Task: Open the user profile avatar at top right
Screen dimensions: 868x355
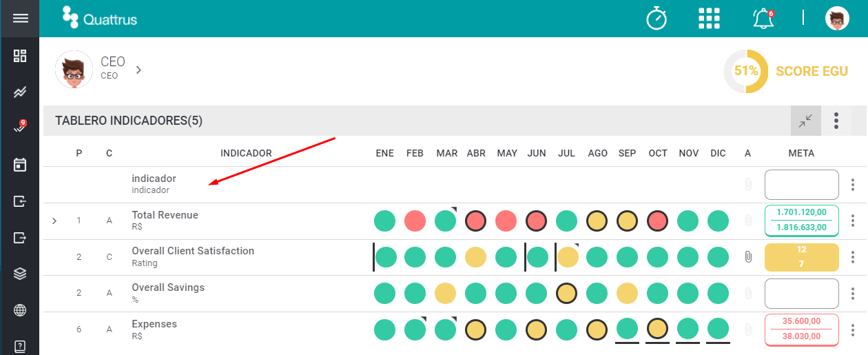Action: pyautogui.click(x=837, y=18)
